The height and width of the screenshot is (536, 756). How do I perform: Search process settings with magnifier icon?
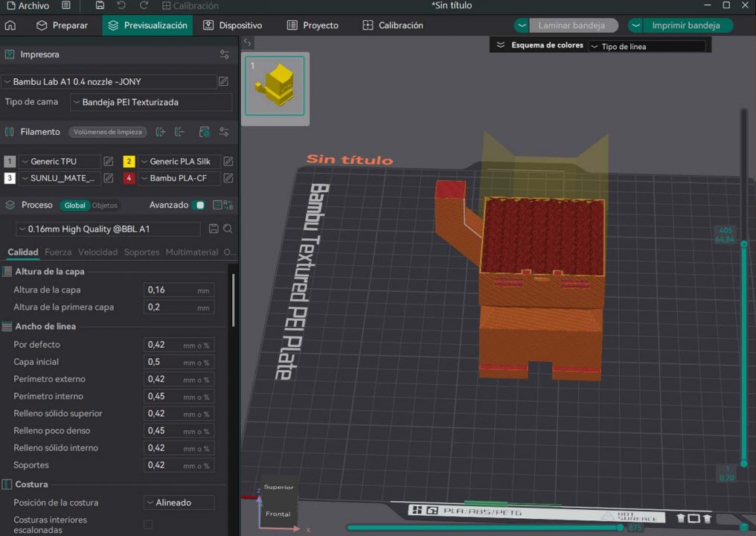[x=228, y=229]
